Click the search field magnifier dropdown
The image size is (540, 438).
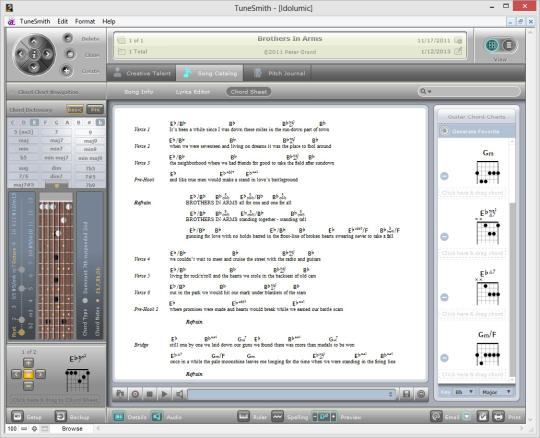425,91
